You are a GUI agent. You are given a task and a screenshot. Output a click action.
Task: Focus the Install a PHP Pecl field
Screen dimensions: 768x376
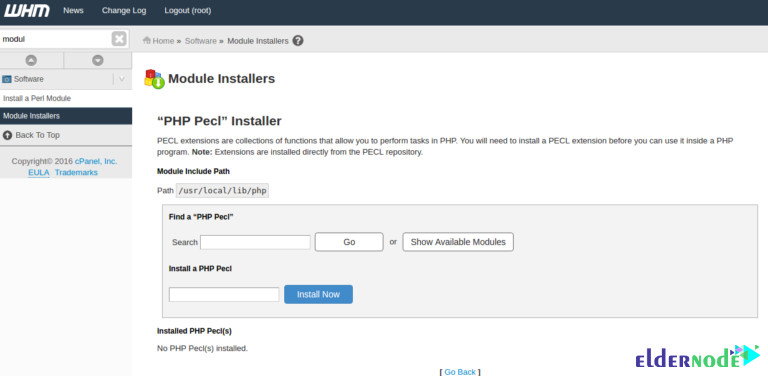coord(224,295)
